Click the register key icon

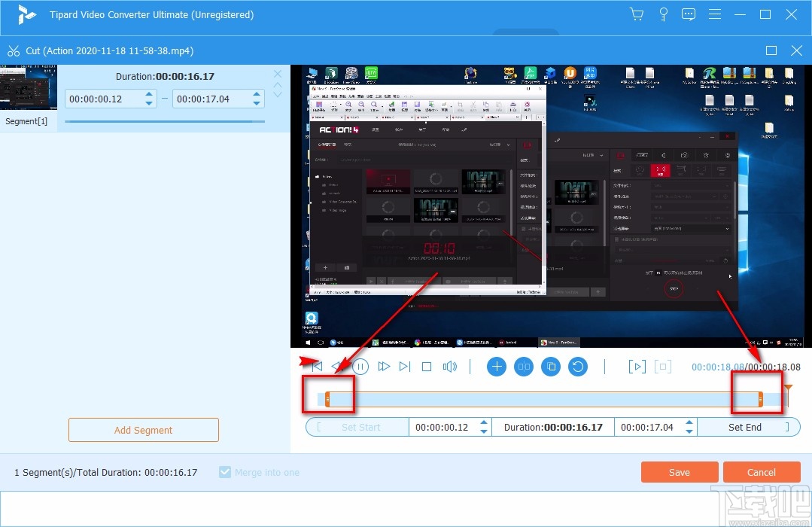[663, 14]
